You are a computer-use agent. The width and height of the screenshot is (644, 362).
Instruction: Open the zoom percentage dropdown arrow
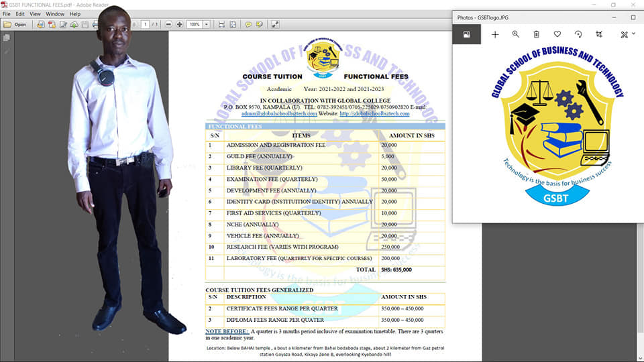(x=207, y=25)
